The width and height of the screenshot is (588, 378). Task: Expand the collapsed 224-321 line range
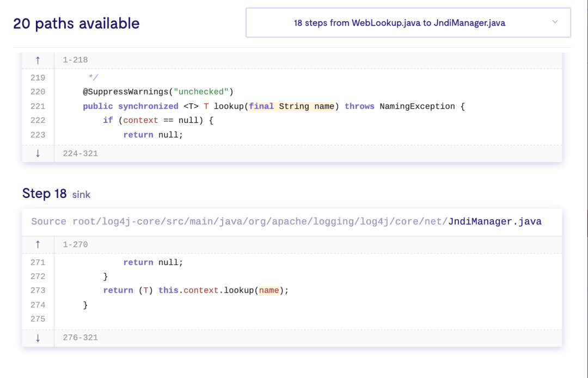coord(81,153)
